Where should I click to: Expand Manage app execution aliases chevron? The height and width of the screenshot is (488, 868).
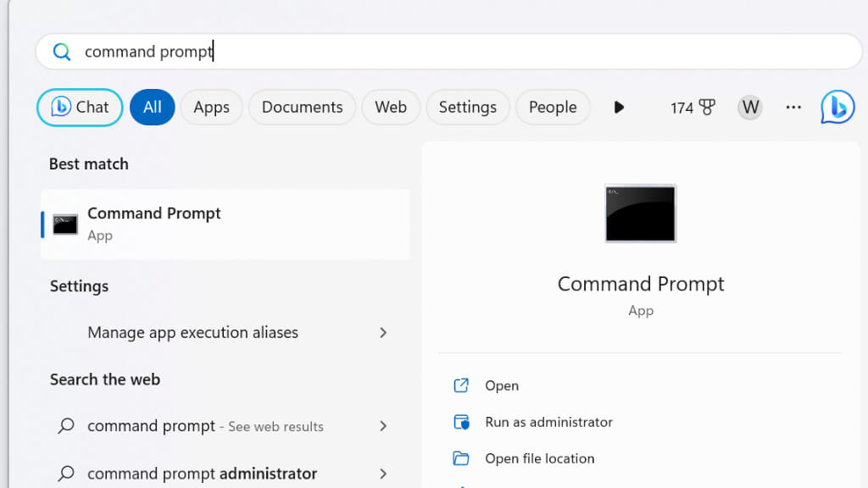coord(383,333)
